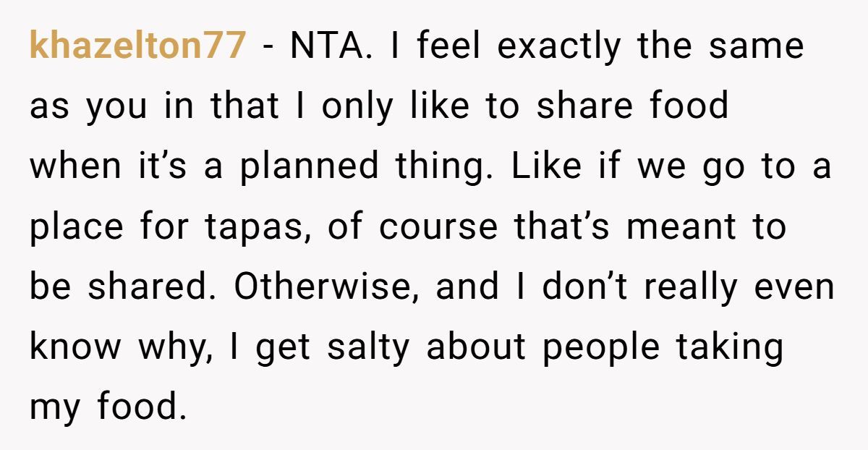This screenshot has height=450, width=868.
Task: Open the khazelton77 username link
Action: pos(137,47)
